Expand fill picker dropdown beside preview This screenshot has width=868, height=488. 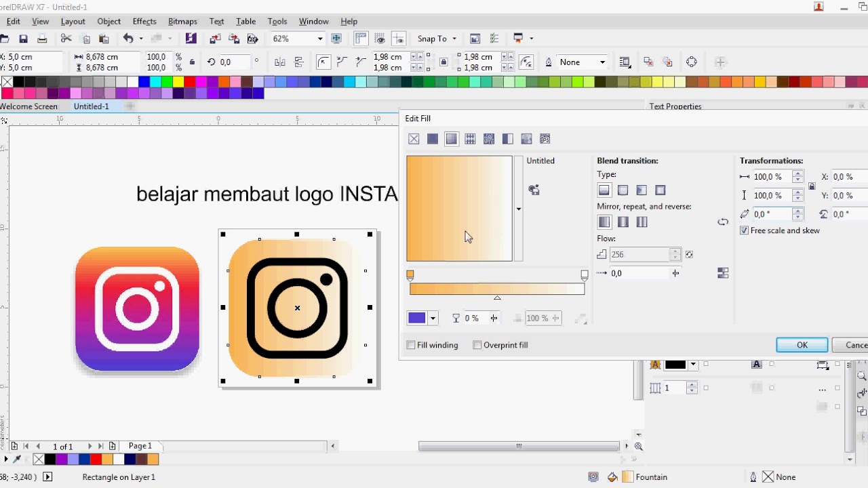pyautogui.click(x=519, y=209)
